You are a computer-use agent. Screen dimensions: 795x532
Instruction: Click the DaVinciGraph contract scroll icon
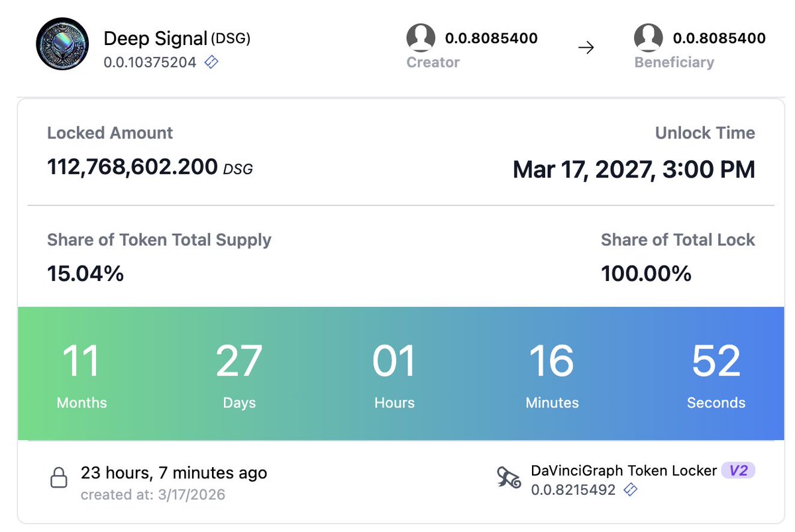[x=509, y=478]
